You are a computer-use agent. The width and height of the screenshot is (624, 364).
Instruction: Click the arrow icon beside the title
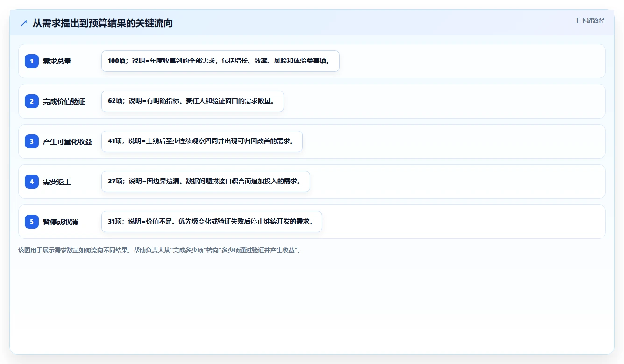click(24, 23)
